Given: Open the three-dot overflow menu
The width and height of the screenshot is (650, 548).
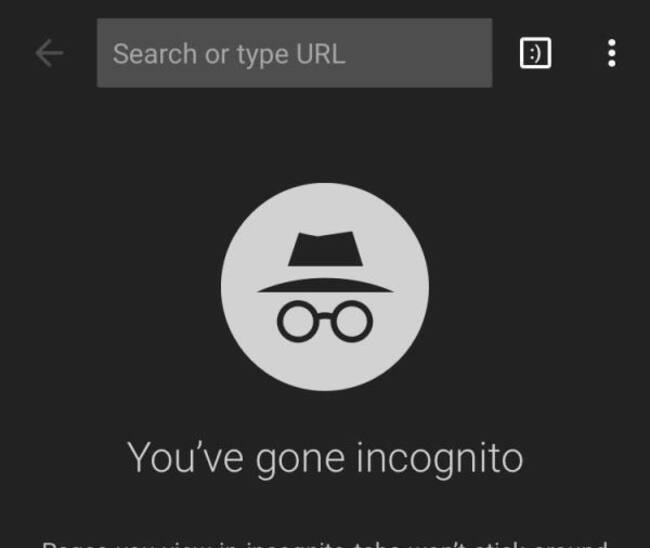Looking at the screenshot, I should tap(611, 53).
